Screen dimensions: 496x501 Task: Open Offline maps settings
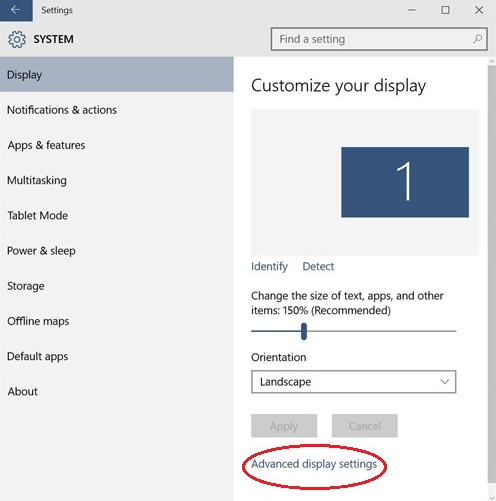(117, 321)
